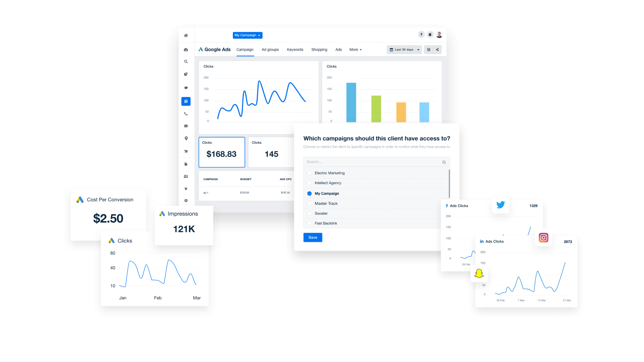644x362 pixels.
Task: Click Save to confirm campaign access
Action: tap(313, 237)
